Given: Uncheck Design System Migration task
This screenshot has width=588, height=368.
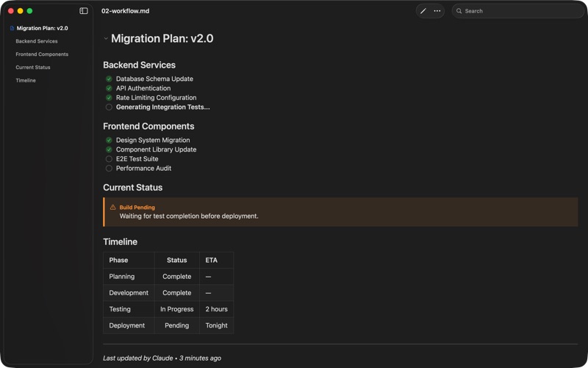Looking at the screenshot, I should [109, 140].
